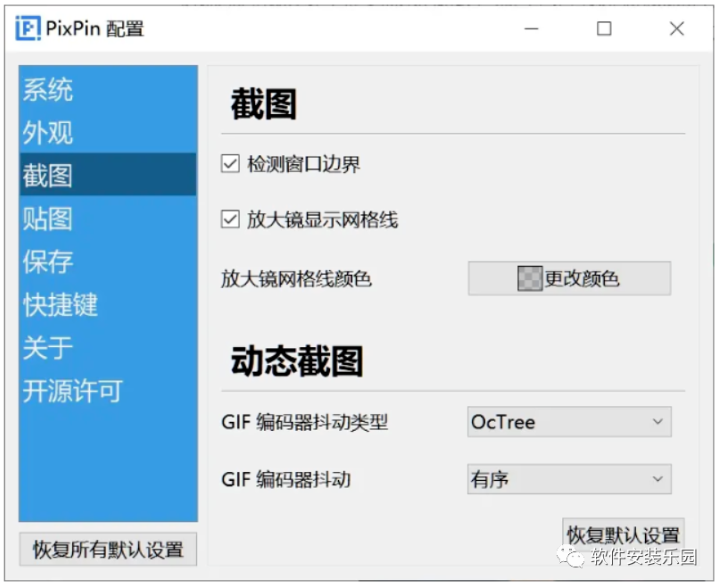719x585 pixels.
Task: Click the 更改颜色 button
Action: point(569,278)
